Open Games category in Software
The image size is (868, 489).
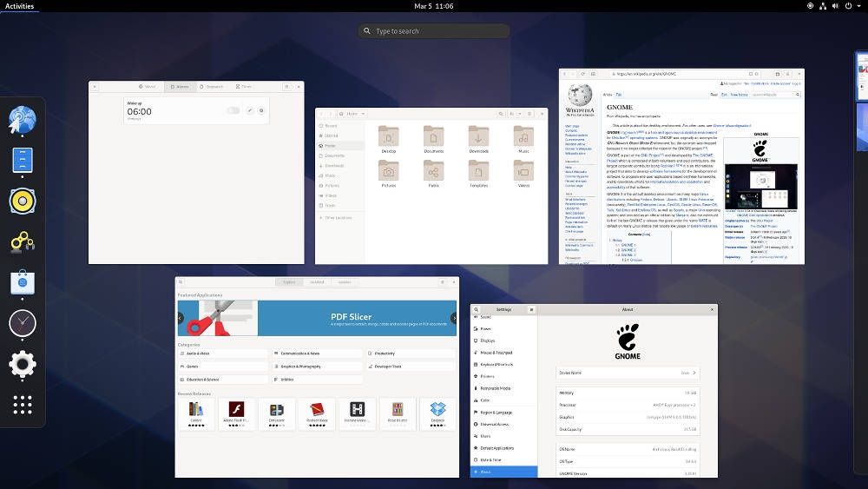(x=222, y=367)
